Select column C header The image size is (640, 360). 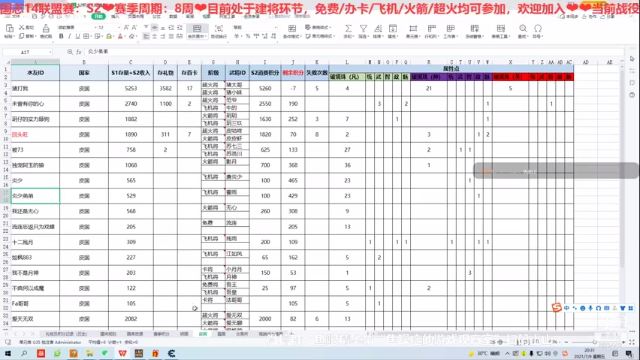(131, 62)
